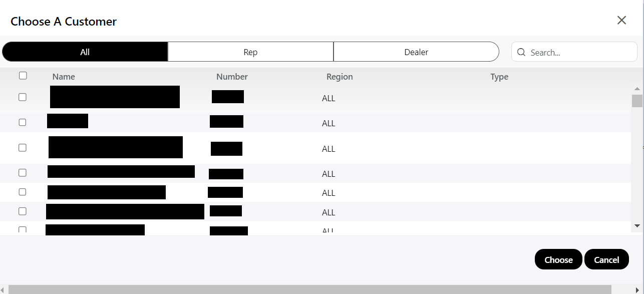Screen dimensions: 644x294
Task: Click the list scrollbar down arrow
Action: click(x=637, y=226)
